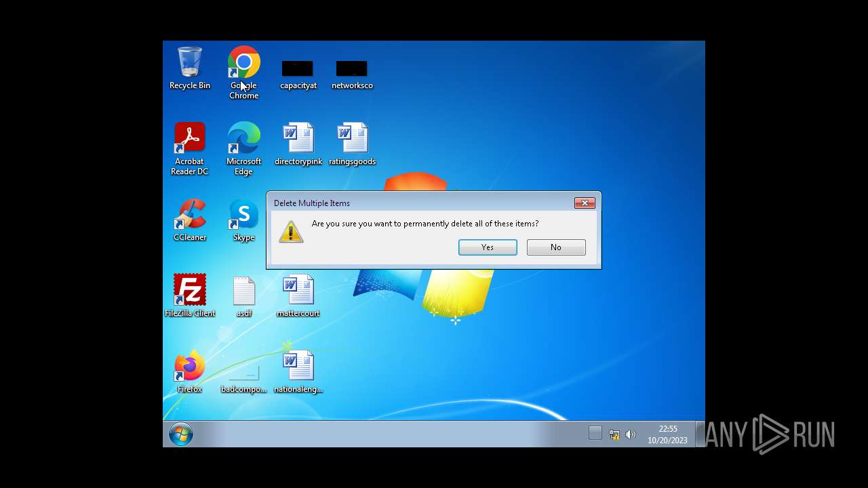Click the gray square tray icon
Viewport: 868px width, 488px height.
tap(595, 432)
